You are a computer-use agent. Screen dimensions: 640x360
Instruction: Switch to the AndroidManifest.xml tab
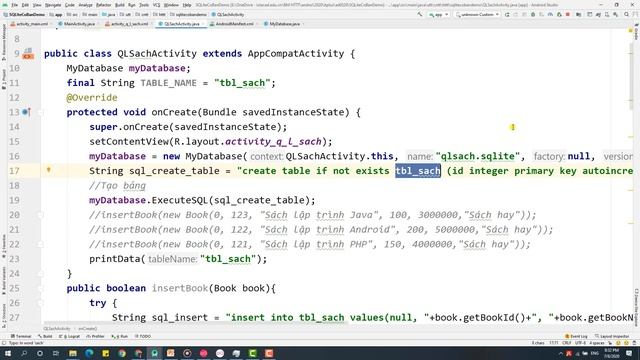232,24
